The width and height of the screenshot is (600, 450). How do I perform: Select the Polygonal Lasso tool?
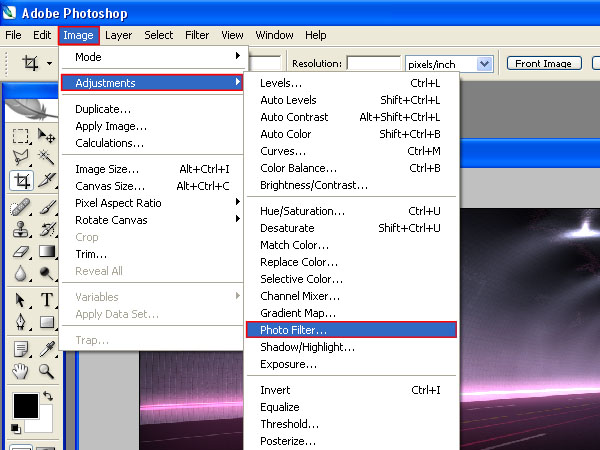[20, 157]
